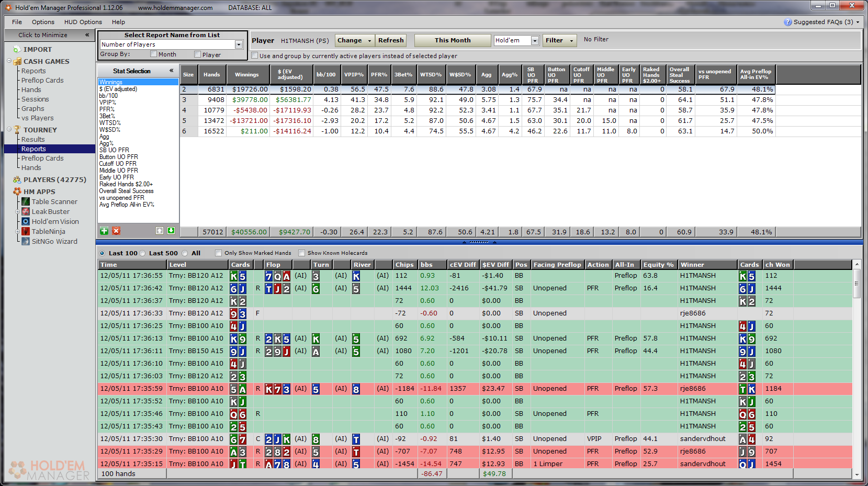Open the HUD Options menu

pos(83,22)
